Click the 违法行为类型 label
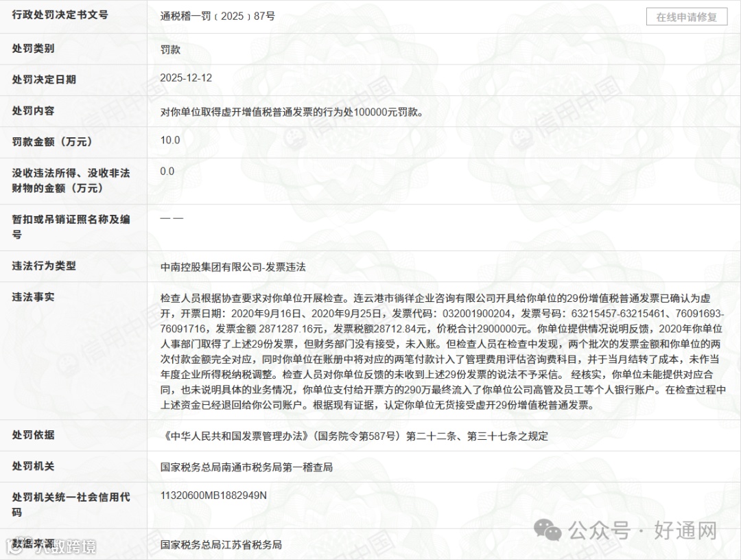 [44, 266]
